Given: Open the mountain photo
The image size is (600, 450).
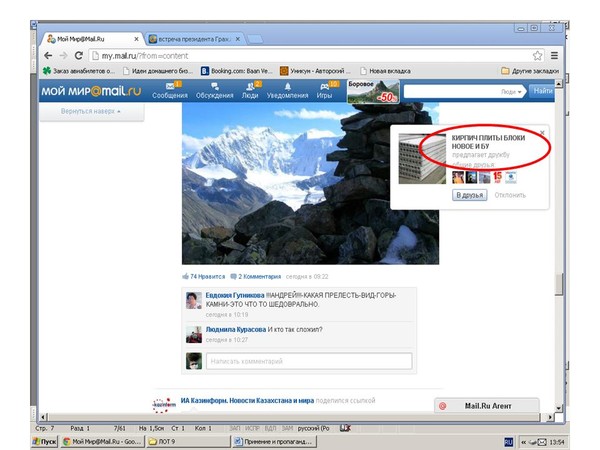Looking at the screenshot, I should [x=310, y=183].
